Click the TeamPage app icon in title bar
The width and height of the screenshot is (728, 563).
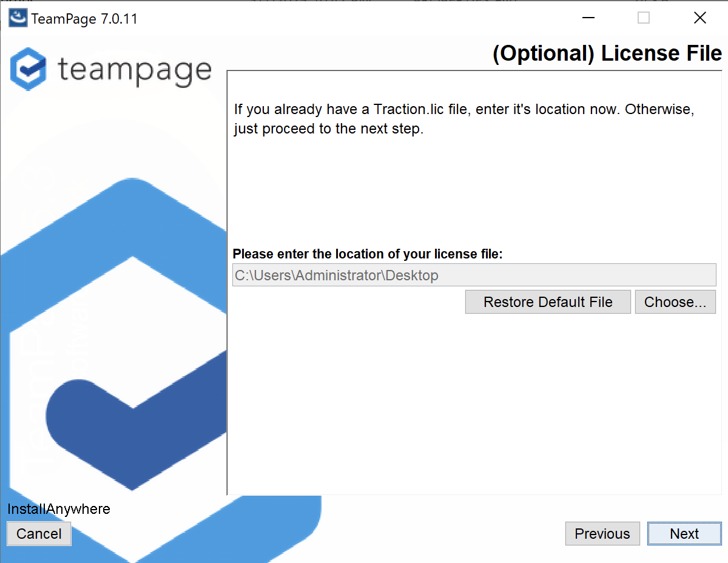(18, 18)
